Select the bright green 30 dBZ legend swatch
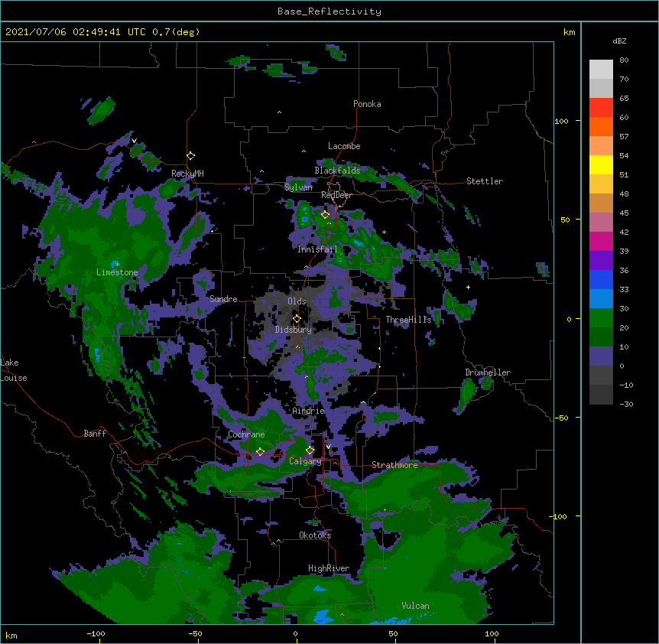Viewport: 659px width, 644px height. pyautogui.click(x=601, y=318)
